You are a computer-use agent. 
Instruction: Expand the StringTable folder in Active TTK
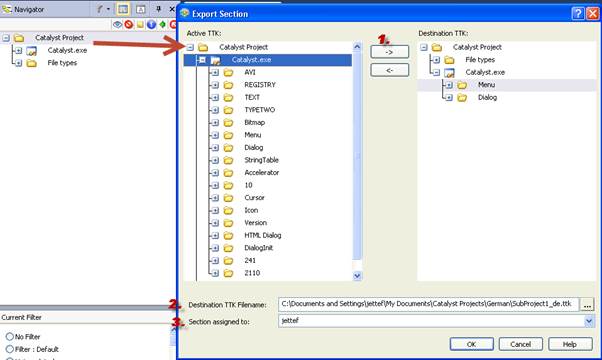215,160
